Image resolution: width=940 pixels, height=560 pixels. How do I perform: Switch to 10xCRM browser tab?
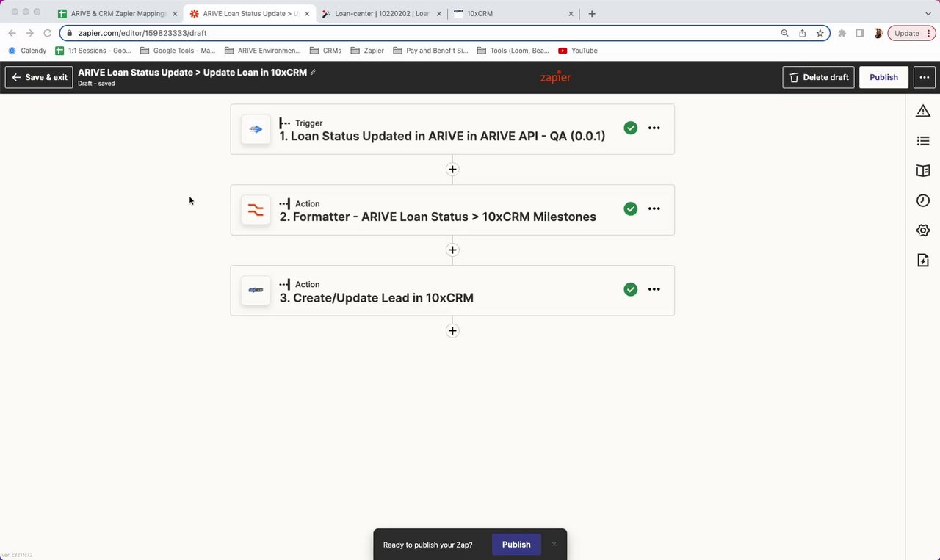click(514, 13)
